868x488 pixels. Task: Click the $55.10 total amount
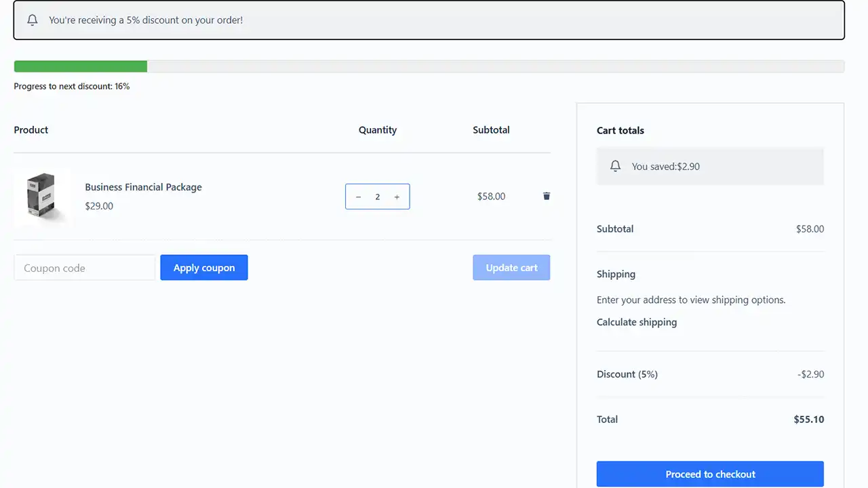click(808, 420)
